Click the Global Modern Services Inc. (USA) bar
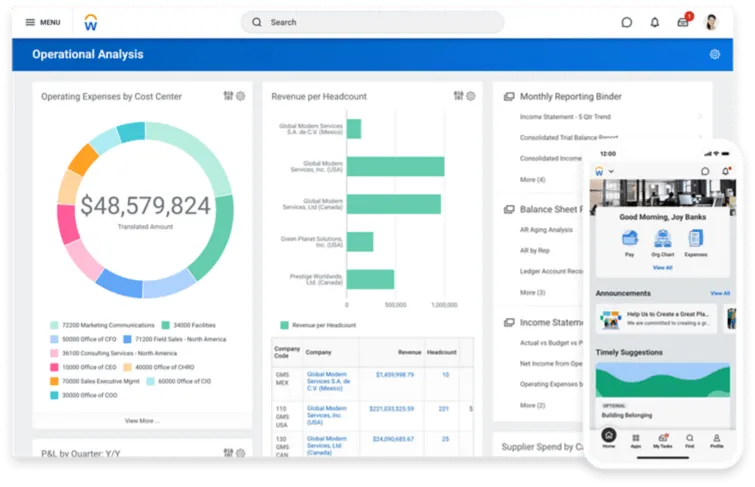755x487 pixels. pyautogui.click(x=395, y=167)
